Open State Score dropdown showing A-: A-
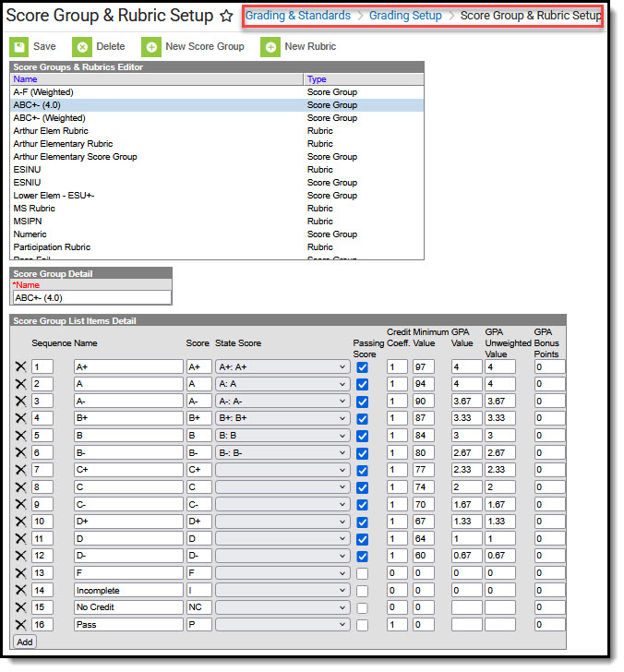 (x=282, y=402)
